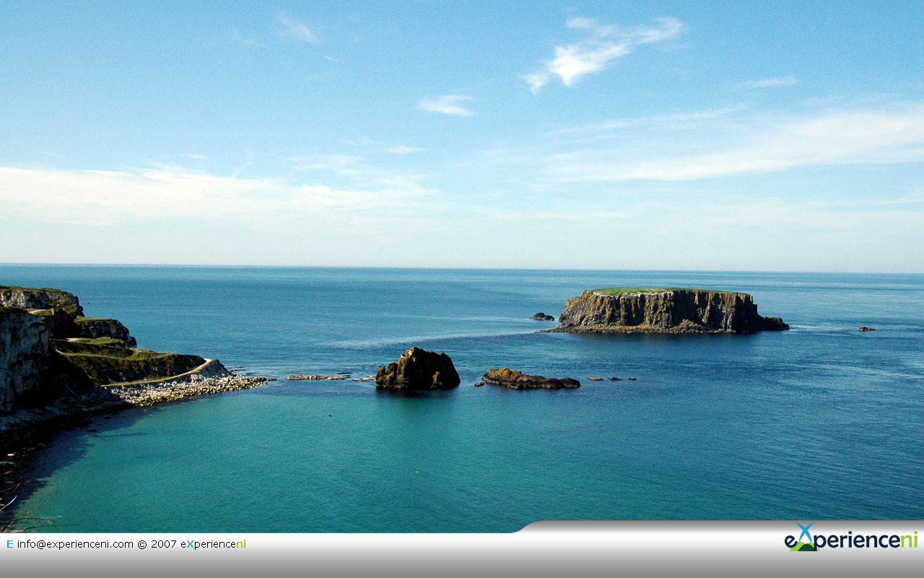Click the copyright symbol in the footer
Screen dimensions: 924x578
(142, 544)
